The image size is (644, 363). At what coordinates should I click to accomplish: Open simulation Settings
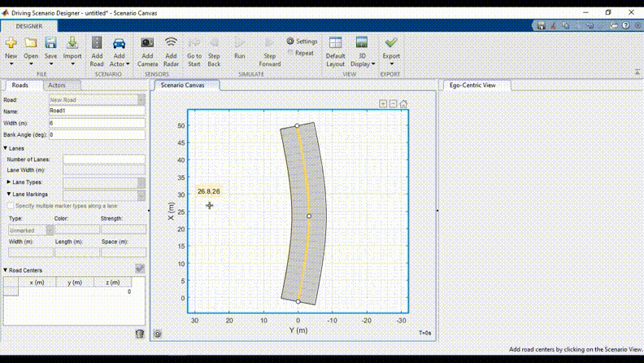point(302,41)
